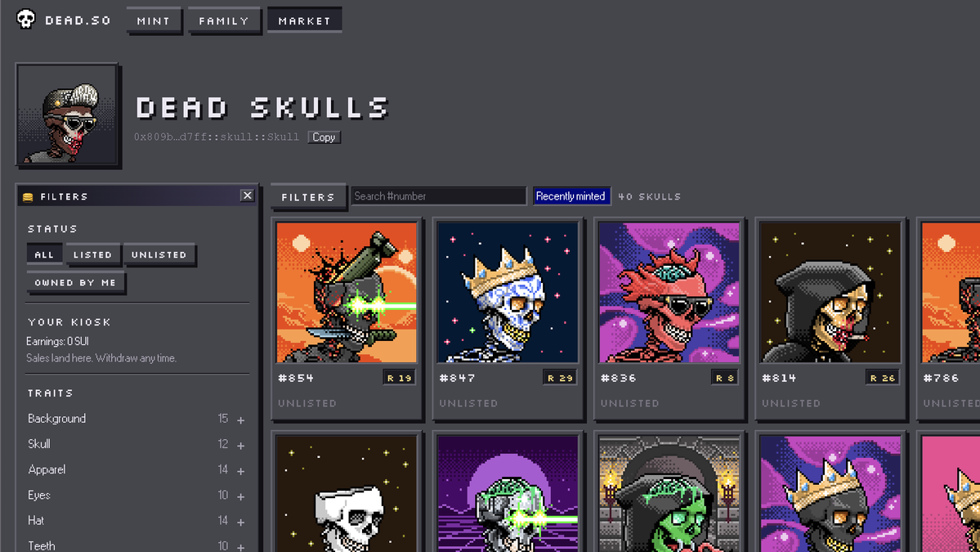Image resolution: width=980 pixels, height=552 pixels.
Task: Click the Hat trait label
Action: [x=36, y=521]
